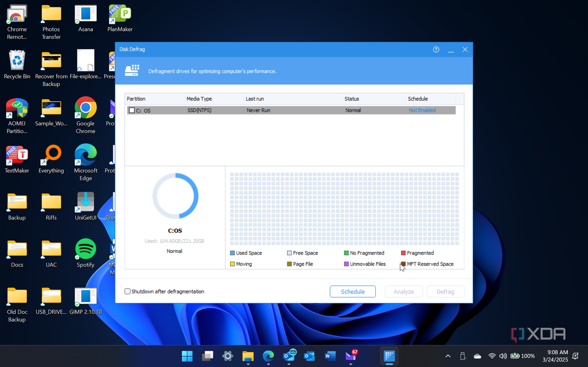Launch the Everything search shortcut
The height and width of the screenshot is (367, 588).
click(51, 159)
